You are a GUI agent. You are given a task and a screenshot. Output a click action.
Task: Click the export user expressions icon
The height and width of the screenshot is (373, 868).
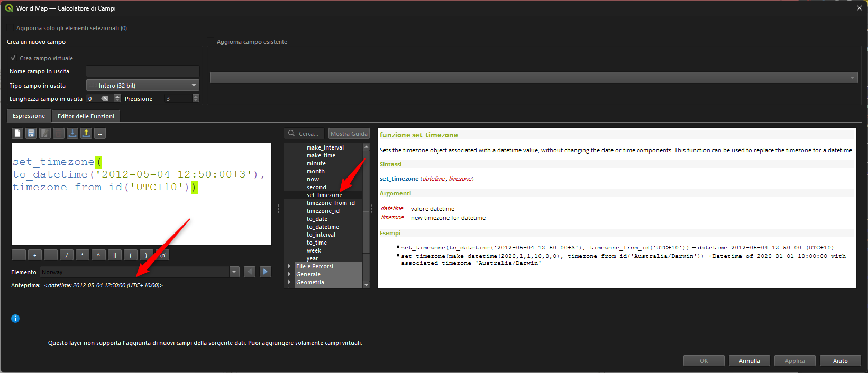[x=86, y=134]
